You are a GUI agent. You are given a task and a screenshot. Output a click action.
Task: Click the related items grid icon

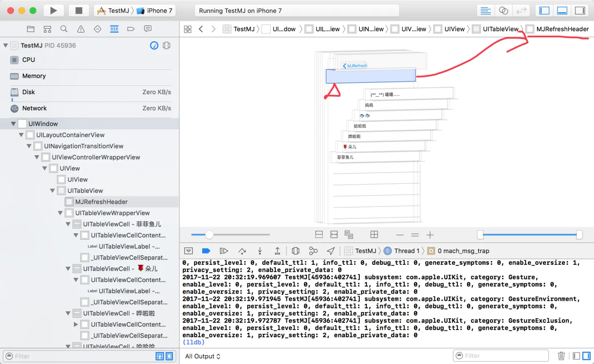[x=188, y=29]
